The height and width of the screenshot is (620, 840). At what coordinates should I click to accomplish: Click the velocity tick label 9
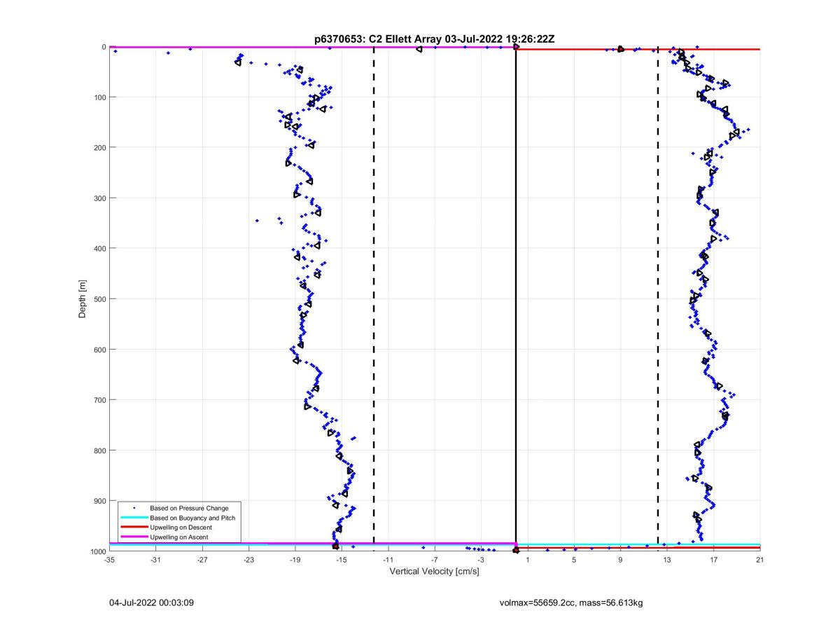tap(620, 560)
